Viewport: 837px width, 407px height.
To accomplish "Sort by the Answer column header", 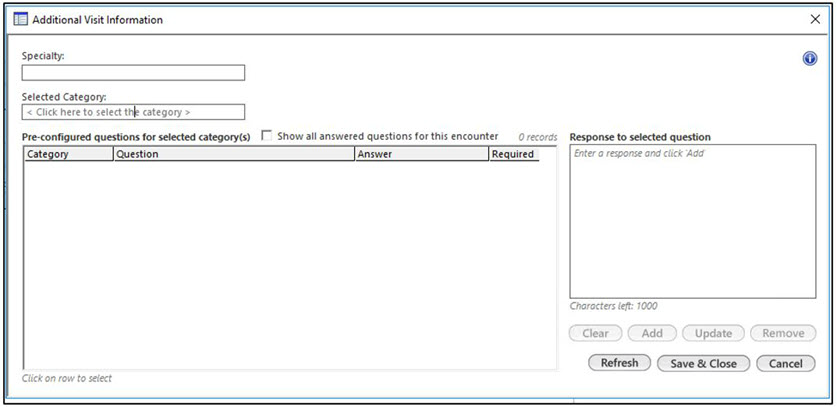I will point(422,154).
